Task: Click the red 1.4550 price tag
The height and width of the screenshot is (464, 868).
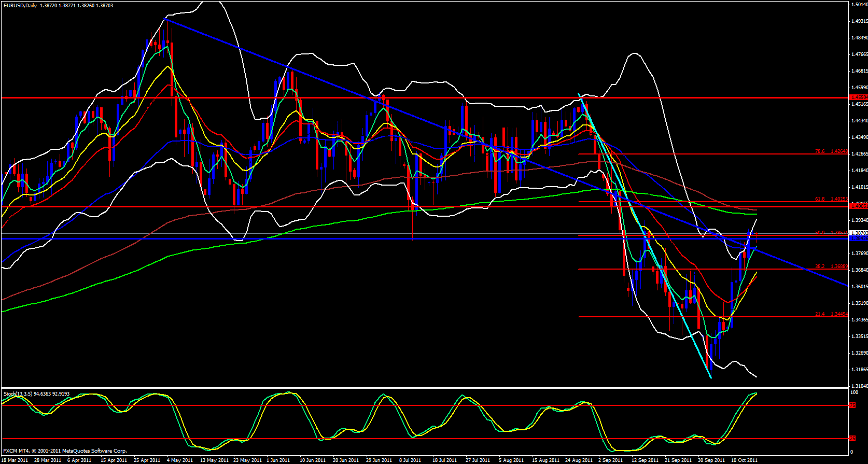Action: (x=859, y=97)
